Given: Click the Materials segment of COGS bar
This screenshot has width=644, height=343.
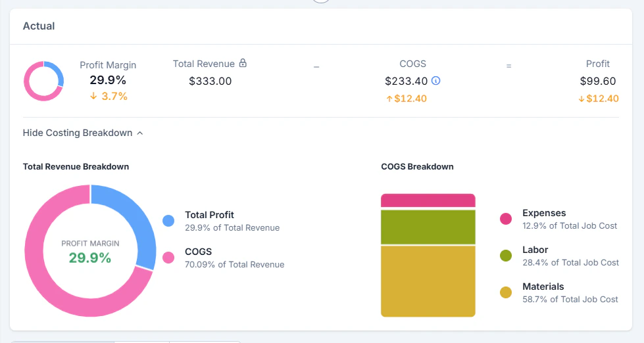Looking at the screenshot, I should point(428,281).
